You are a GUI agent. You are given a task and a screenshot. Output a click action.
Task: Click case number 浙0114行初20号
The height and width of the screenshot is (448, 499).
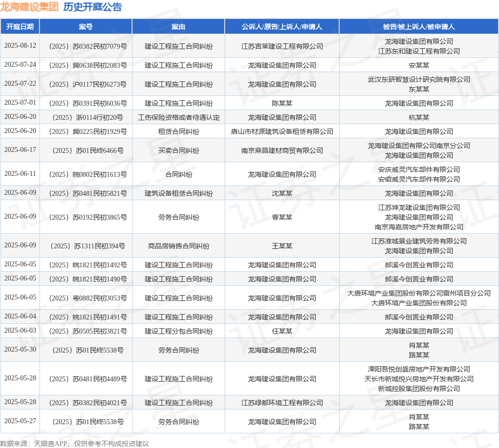(x=88, y=117)
